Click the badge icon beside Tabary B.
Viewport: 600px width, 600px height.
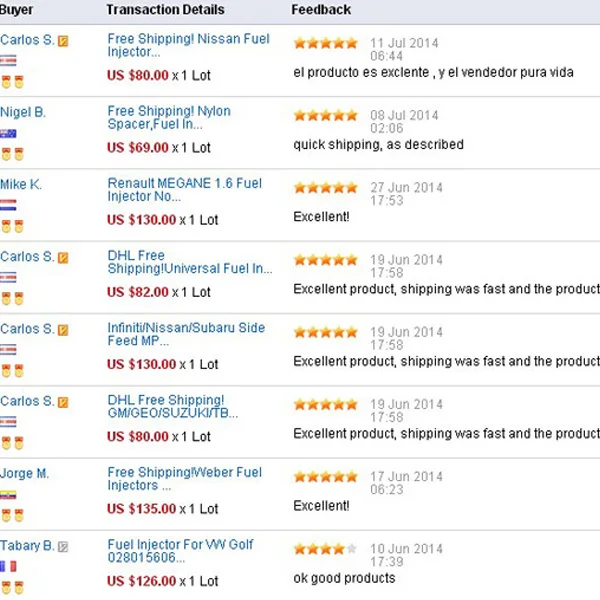click(x=63, y=547)
